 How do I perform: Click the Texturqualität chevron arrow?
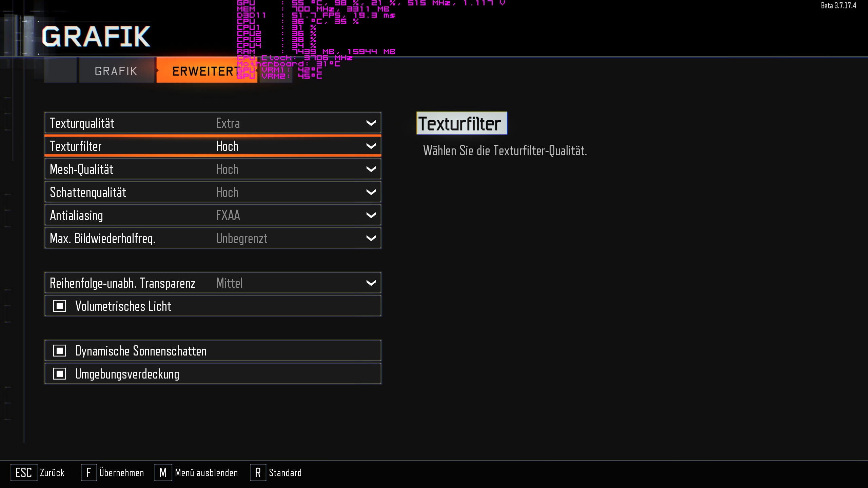coord(371,123)
